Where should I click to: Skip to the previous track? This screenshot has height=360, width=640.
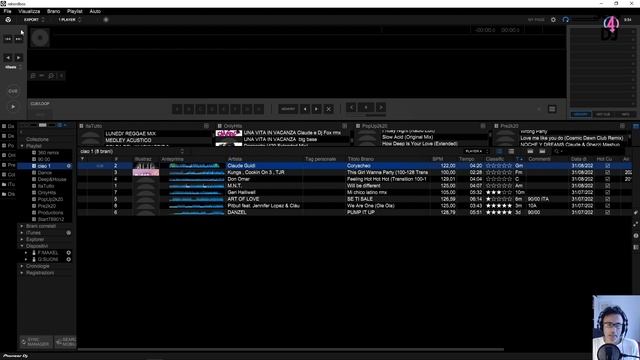coord(8,39)
